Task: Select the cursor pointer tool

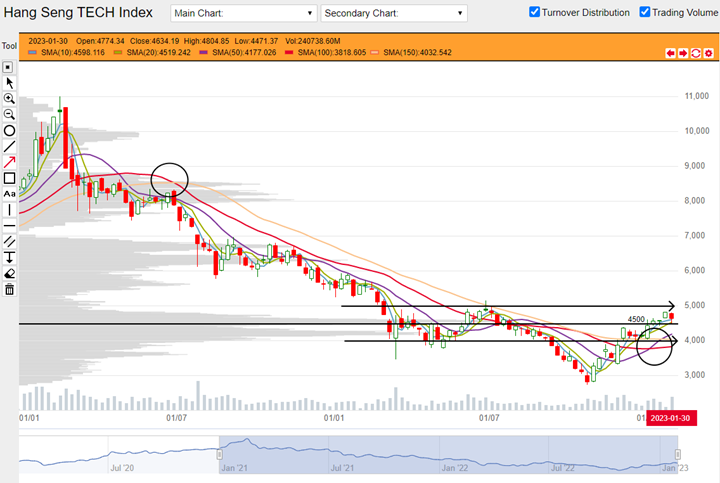Action: [x=9, y=83]
